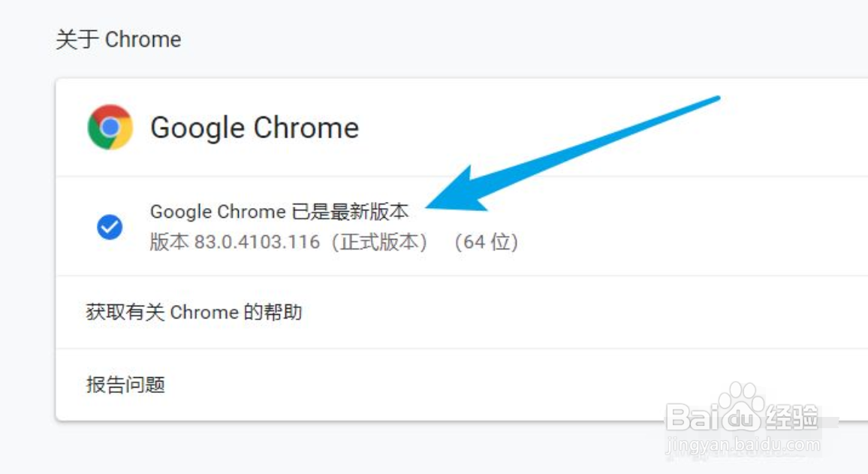The width and height of the screenshot is (868, 474).
Task: Click the text Google Chrome 已是最新版本
Action: click(x=279, y=212)
